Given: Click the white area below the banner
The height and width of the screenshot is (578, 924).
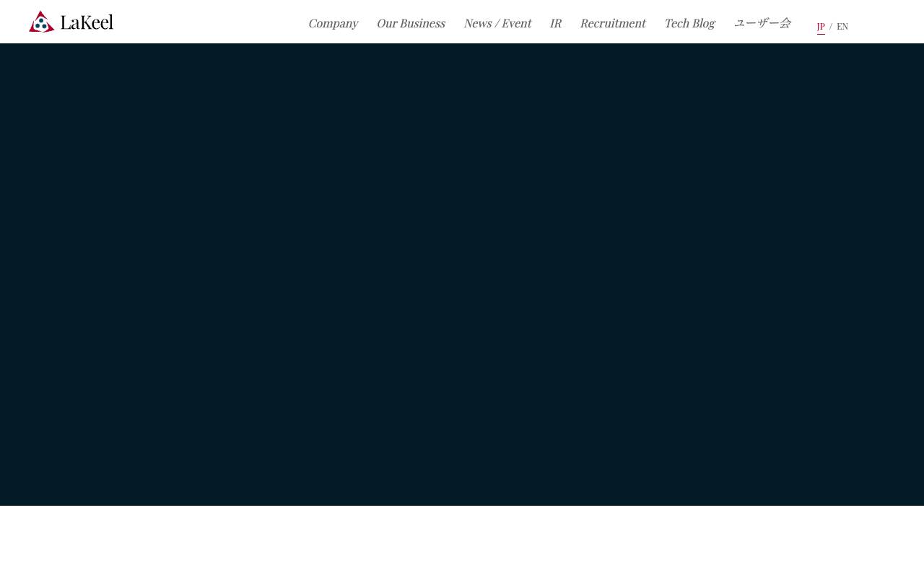Looking at the screenshot, I should point(462,542).
